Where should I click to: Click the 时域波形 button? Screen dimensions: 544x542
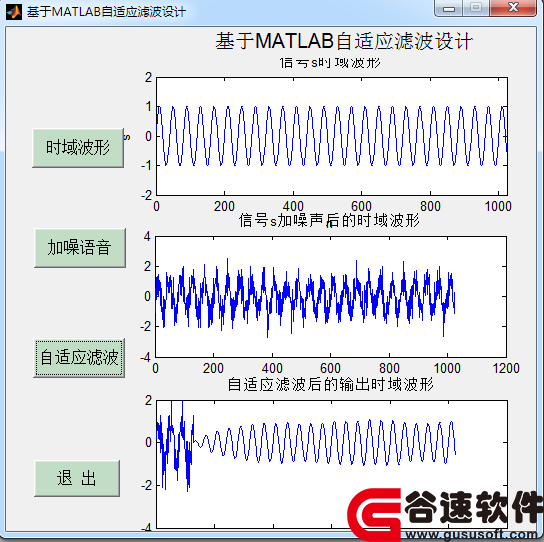(x=78, y=148)
